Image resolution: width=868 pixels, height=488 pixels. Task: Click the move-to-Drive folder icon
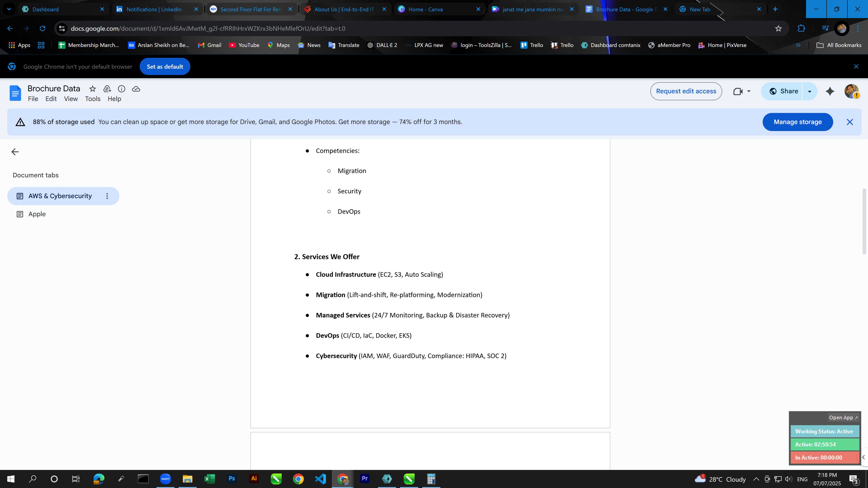107,89
